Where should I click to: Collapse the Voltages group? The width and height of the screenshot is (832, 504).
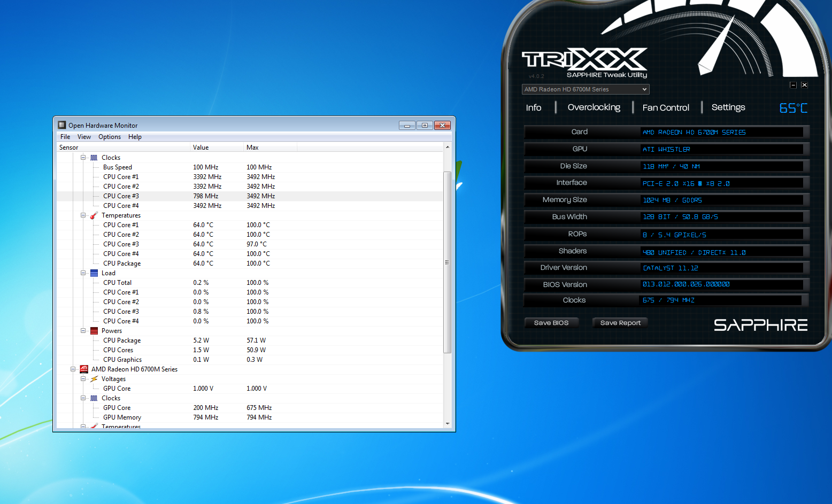pyautogui.click(x=83, y=379)
